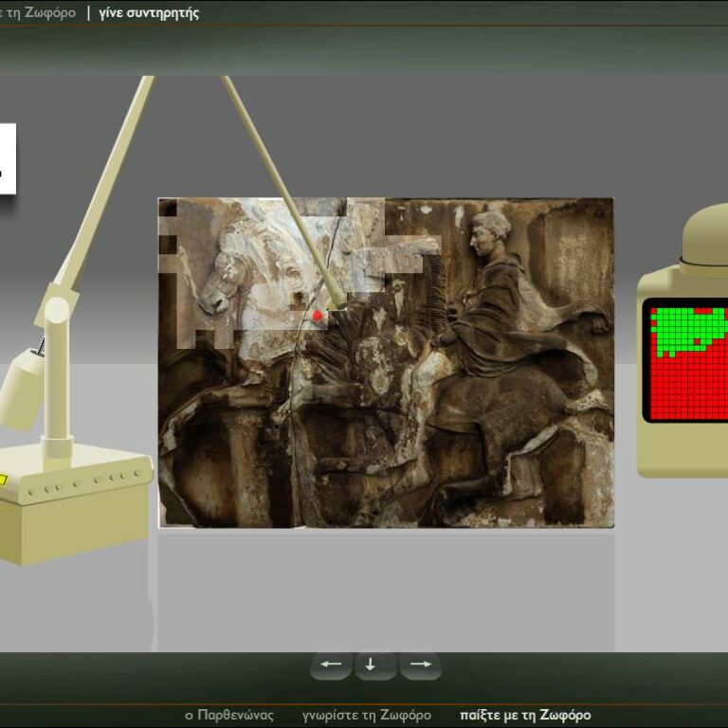728x728 pixels.
Task: Select 'παίξτε με τη Ζωφόρο' in bottom menu
Action: 525,715
